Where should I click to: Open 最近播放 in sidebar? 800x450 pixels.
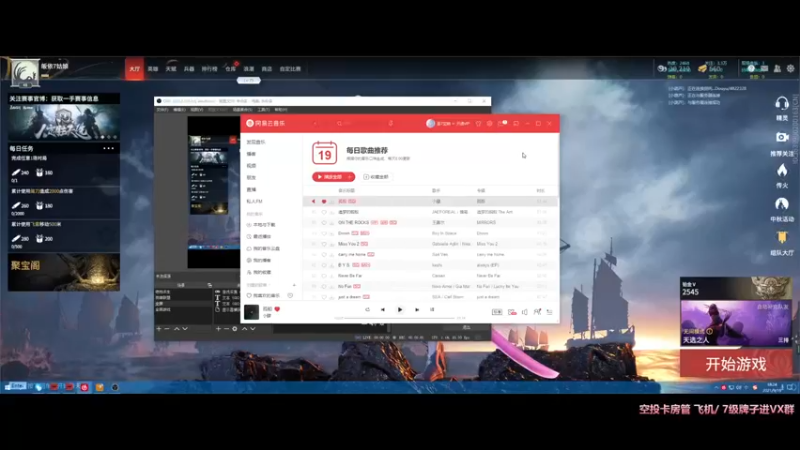(x=259, y=236)
